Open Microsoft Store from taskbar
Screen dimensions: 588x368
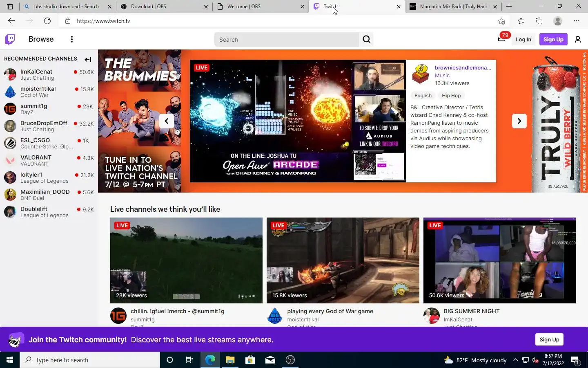pyautogui.click(x=250, y=360)
